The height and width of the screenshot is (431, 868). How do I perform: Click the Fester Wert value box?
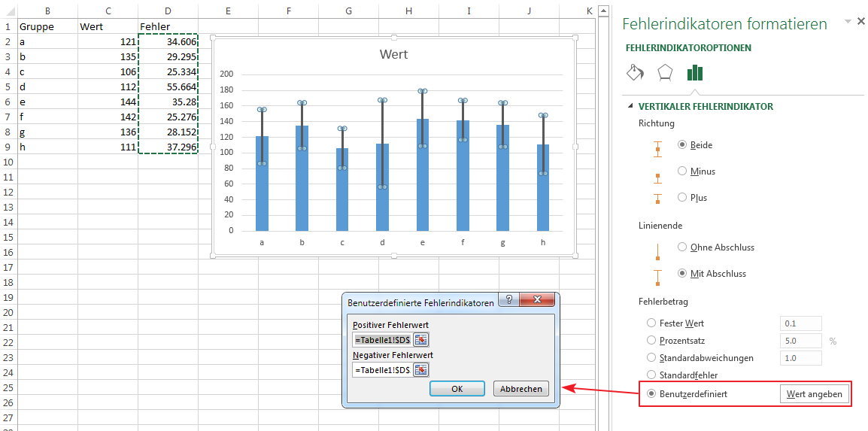(800, 323)
